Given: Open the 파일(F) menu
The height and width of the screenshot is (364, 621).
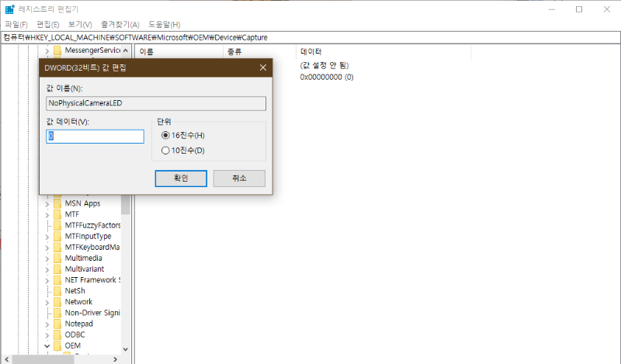Looking at the screenshot, I should coord(16,25).
